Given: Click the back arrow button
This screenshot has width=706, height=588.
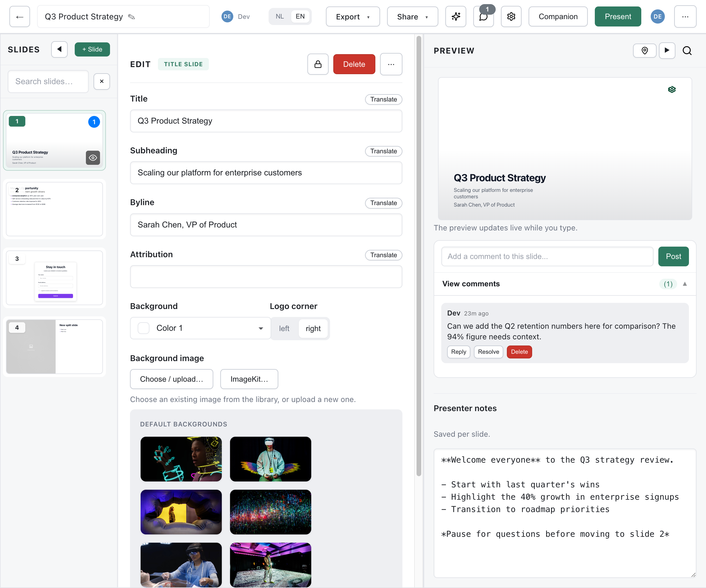Looking at the screenshot, I should 19,16.
